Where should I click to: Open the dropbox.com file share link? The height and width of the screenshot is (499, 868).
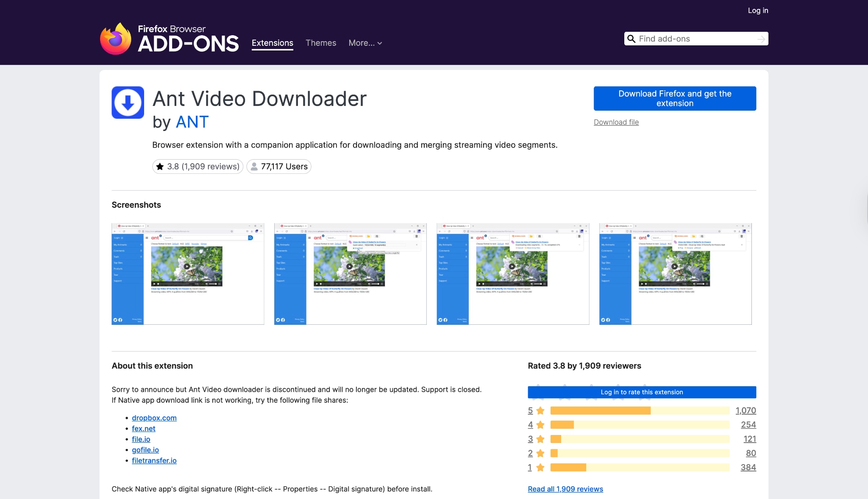[154, 418]
